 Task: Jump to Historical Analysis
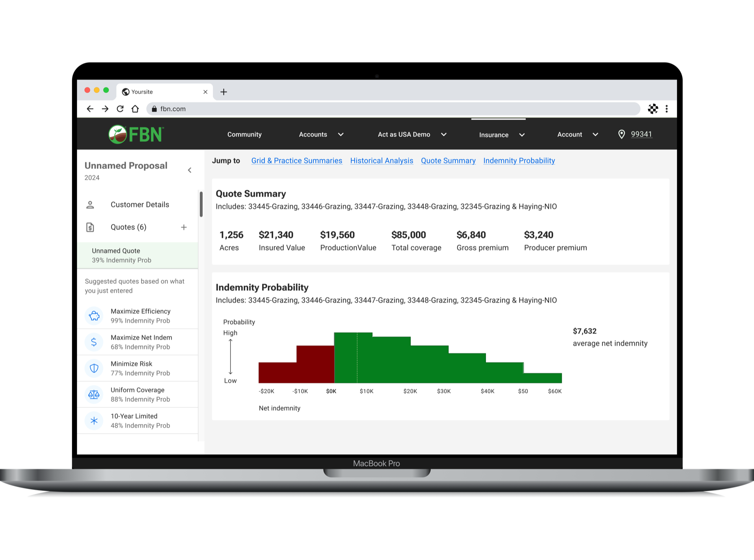382,161
